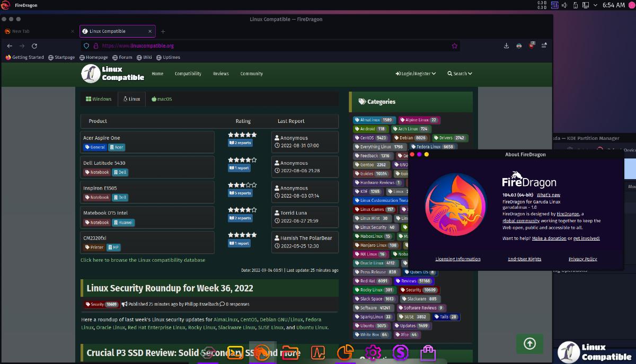Expand the Search dropdown in site header
This screenshot has height=364, width=636.
tap(459, 74)
